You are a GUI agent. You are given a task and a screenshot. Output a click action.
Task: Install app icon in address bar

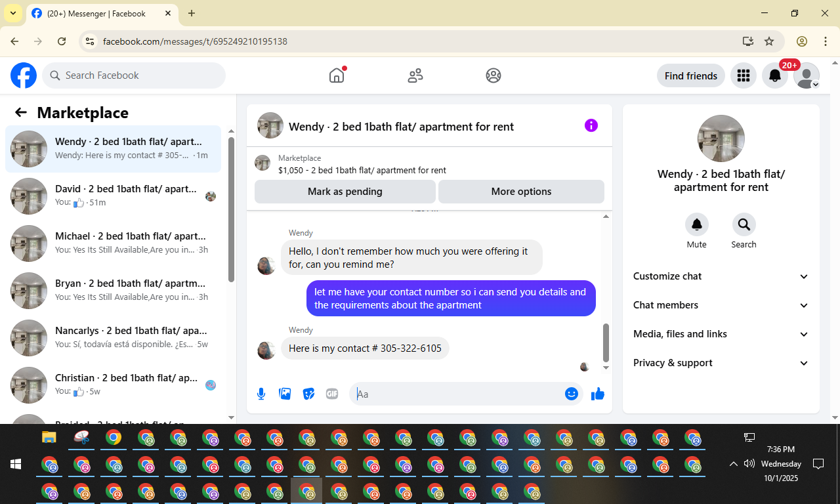click(x=747, y=41)
